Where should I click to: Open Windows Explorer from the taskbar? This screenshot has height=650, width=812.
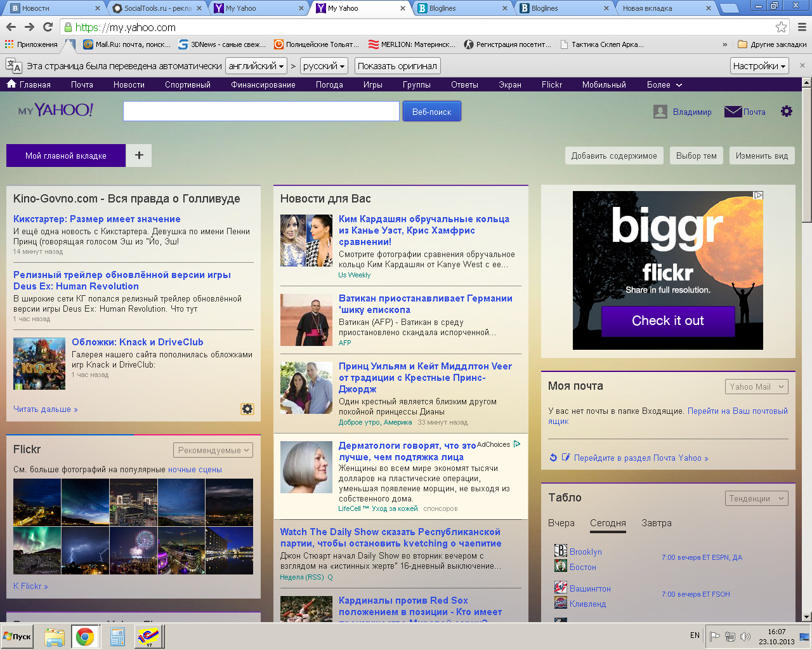click(55, 636)
